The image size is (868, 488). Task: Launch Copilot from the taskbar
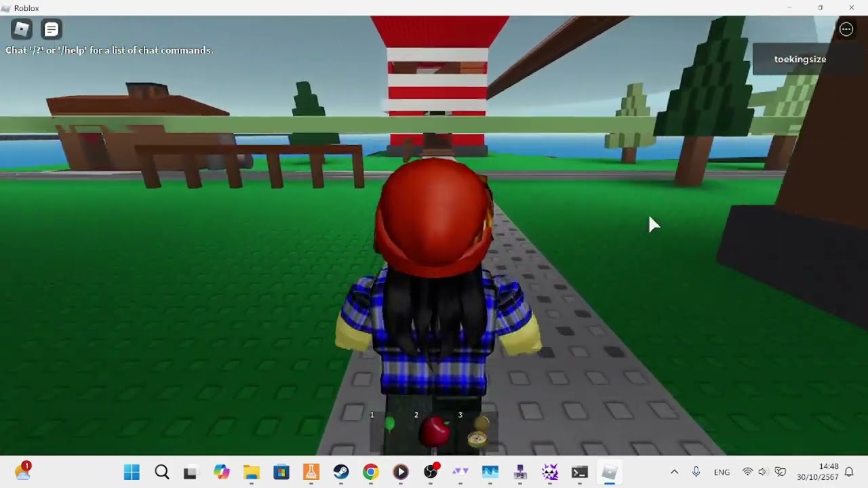coord(221,472)
